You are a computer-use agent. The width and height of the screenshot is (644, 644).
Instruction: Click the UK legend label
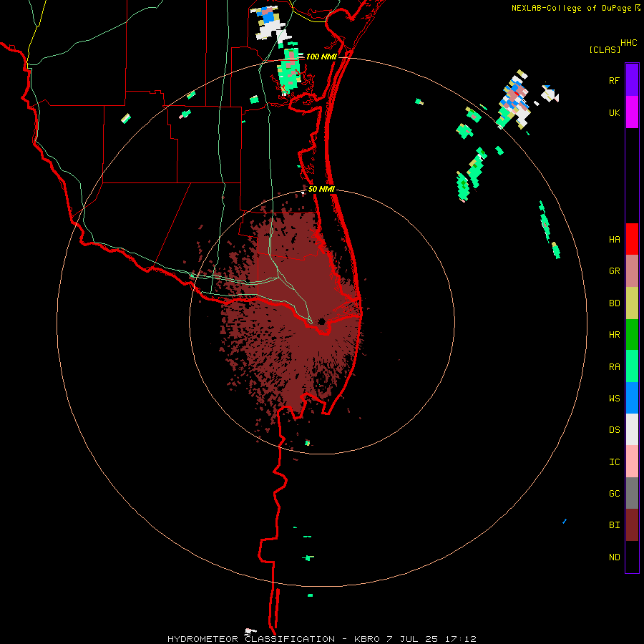[614, 113]
